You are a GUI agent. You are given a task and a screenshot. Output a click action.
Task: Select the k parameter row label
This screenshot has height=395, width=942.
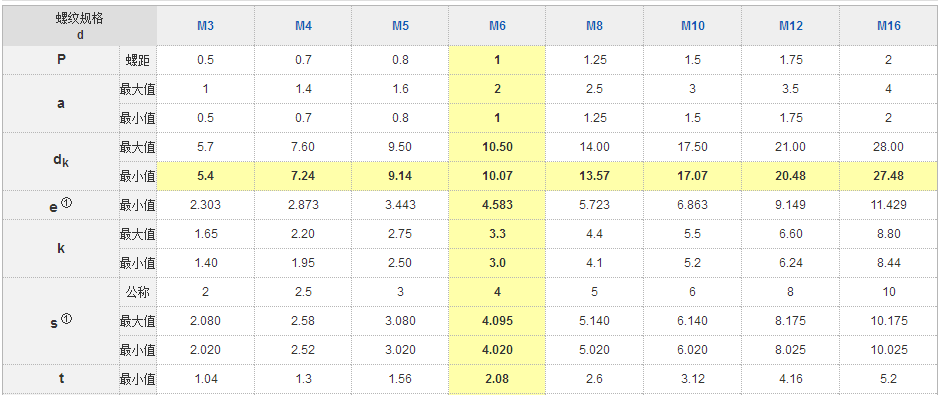point(61,248)
